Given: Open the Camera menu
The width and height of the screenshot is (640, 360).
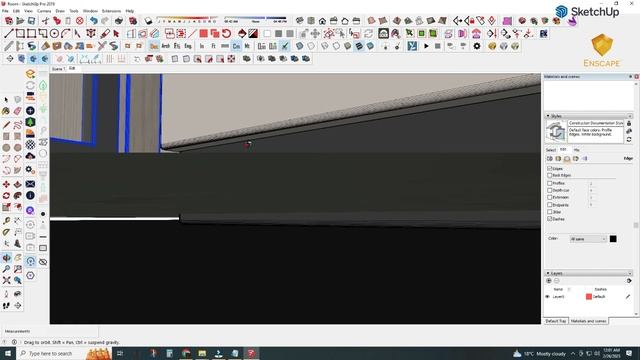Looking at the screenshot, I should coord(44,11).
